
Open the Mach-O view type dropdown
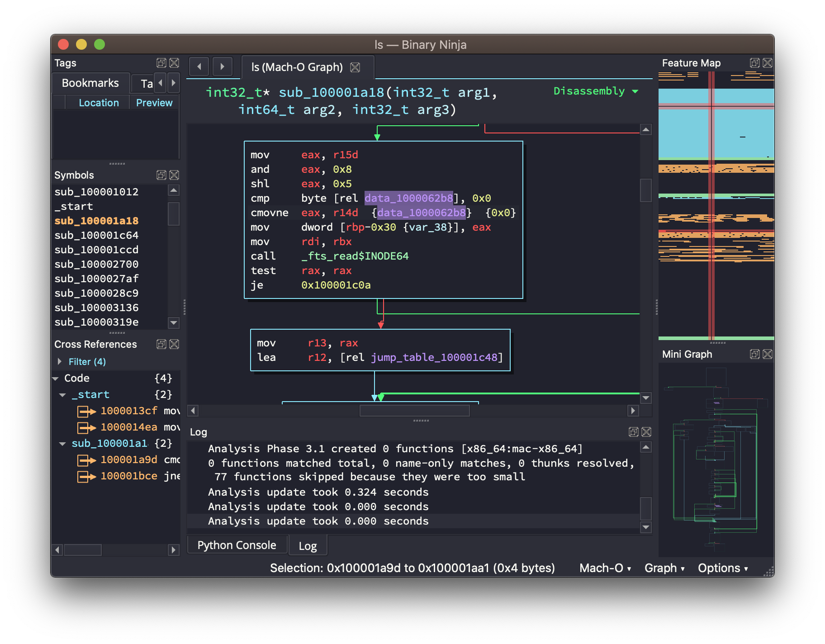click(605, 568)
